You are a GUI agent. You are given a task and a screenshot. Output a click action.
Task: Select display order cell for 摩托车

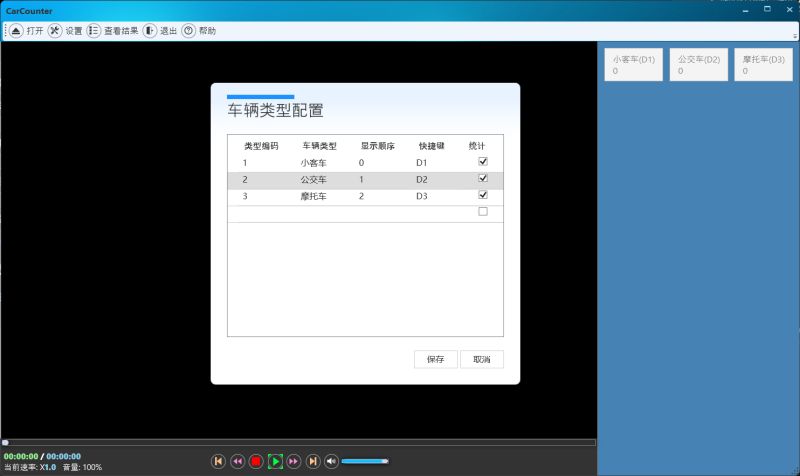pos(361,196)
